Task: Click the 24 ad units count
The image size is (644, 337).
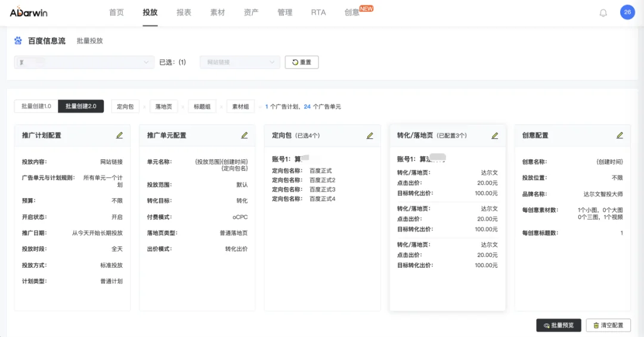Action: [307, 106]
